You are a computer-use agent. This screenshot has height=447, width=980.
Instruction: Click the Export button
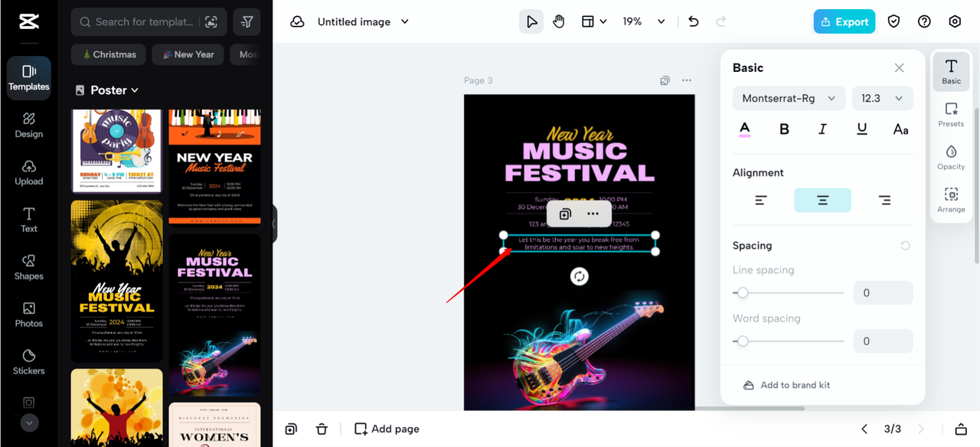[844, 21]
